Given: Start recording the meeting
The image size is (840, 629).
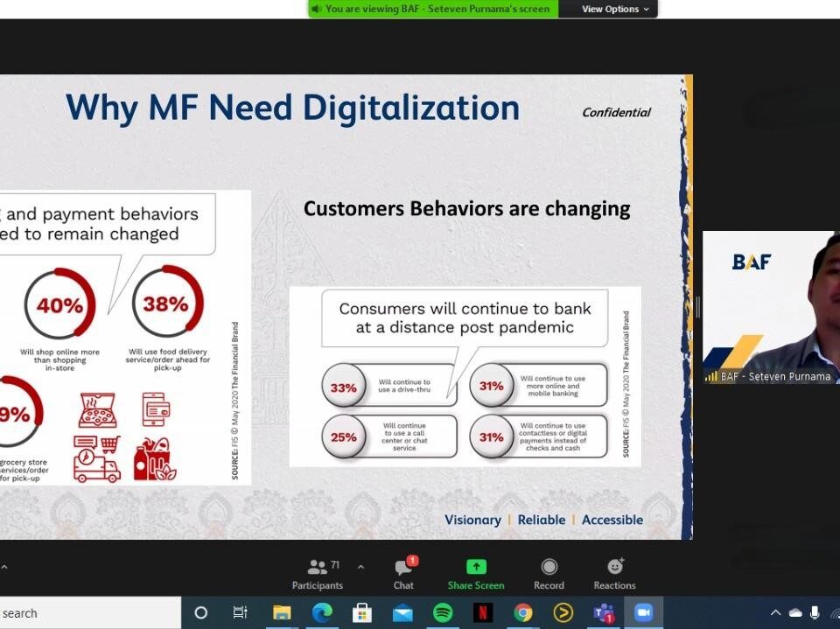Looking at the screenshot, I should click(x=549, y=574).
